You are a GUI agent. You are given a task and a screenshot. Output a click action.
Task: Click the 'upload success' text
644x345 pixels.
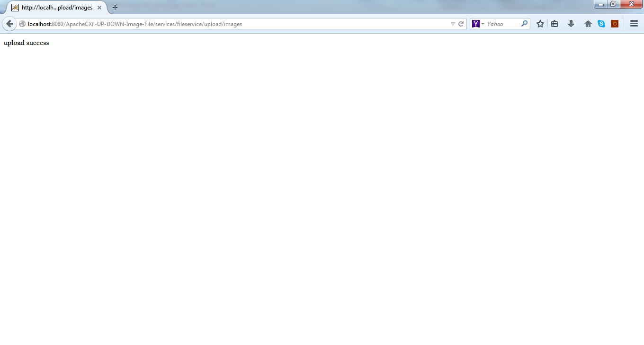27,43
